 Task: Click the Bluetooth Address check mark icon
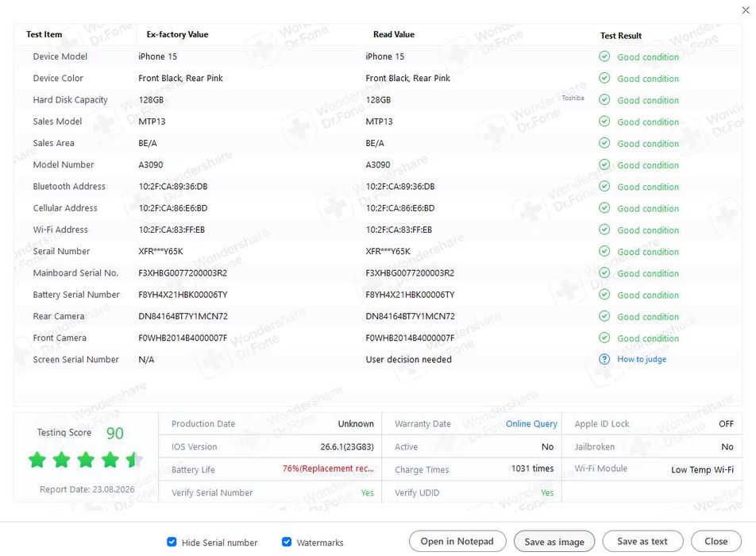pyautogui.click(x=604, y=187)
